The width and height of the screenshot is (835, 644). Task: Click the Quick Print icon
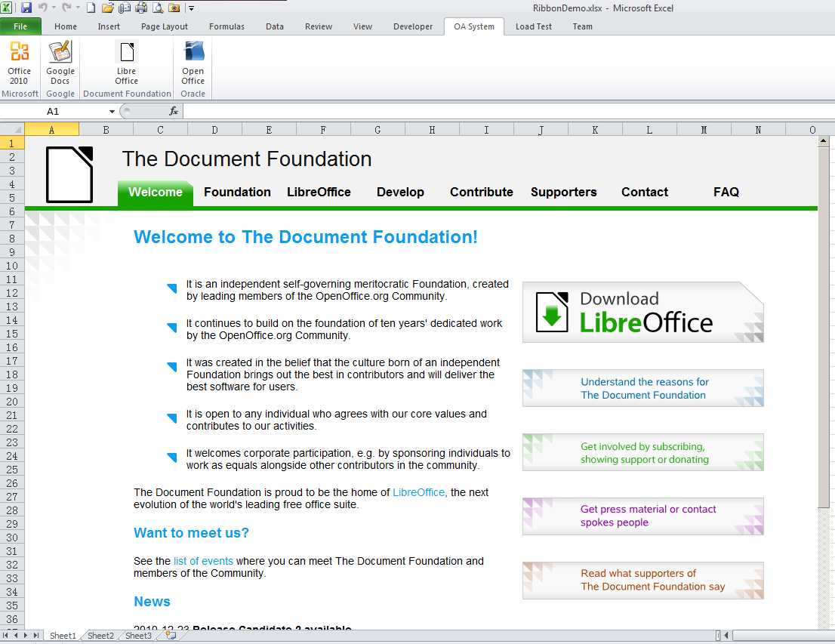(141, 8)
